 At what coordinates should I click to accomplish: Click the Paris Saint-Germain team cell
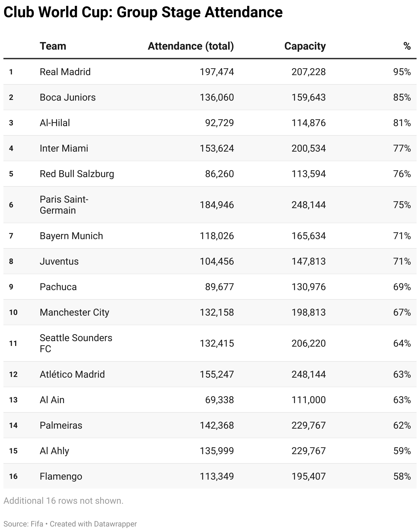click(x=64, y=205)
